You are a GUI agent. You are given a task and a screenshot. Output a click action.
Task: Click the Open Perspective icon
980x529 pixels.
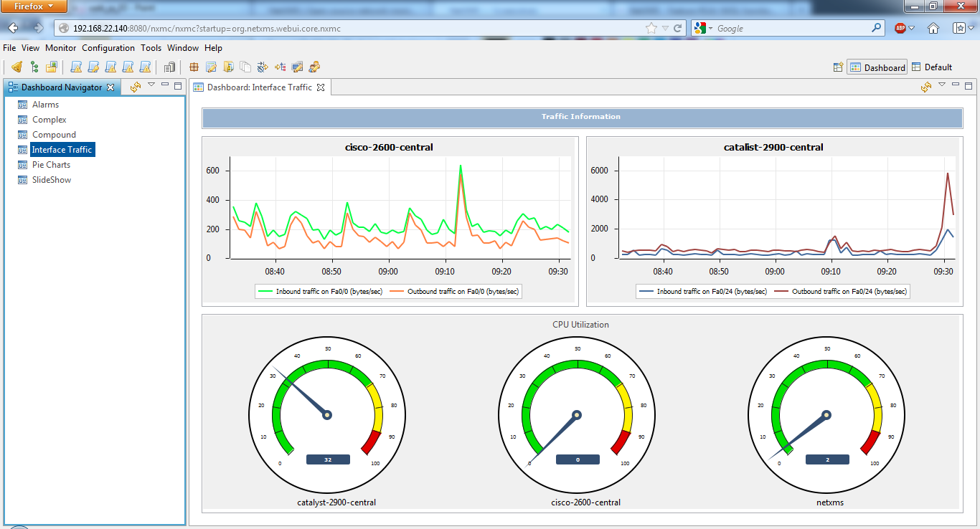[x=837, y=67]
